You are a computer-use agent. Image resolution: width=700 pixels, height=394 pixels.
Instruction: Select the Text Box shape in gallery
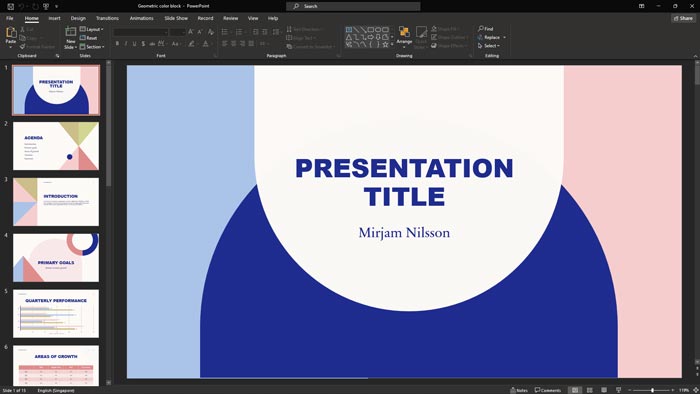pyautogui.click(x=349, y=29)
